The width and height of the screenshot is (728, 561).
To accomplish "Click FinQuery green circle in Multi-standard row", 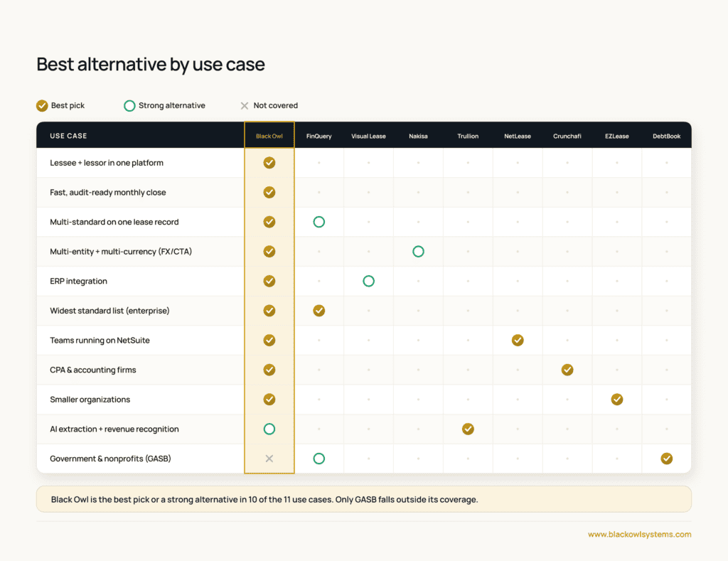I will pyautogui.click(x=319, y=222).
